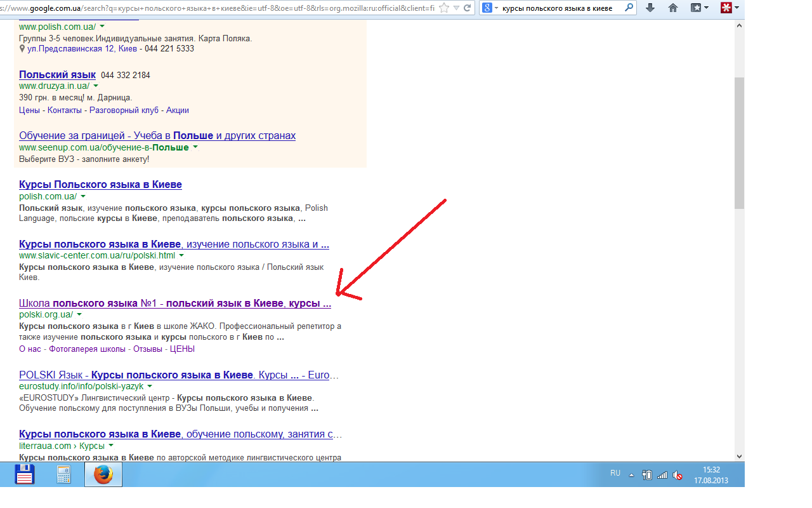
Task: Click the phone number 044 332 2184
Action: pos(126,75)
